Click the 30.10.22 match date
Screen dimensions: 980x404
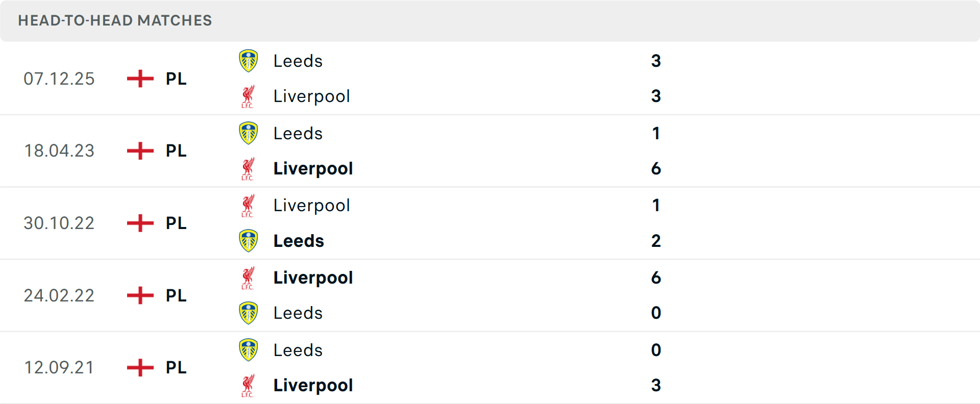coord(59,223)
